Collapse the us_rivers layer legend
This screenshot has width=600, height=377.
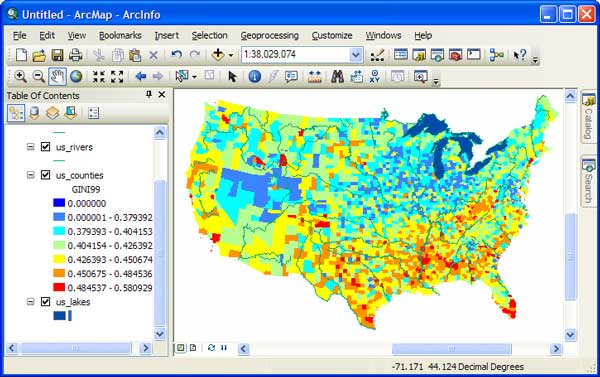[30, 147]
